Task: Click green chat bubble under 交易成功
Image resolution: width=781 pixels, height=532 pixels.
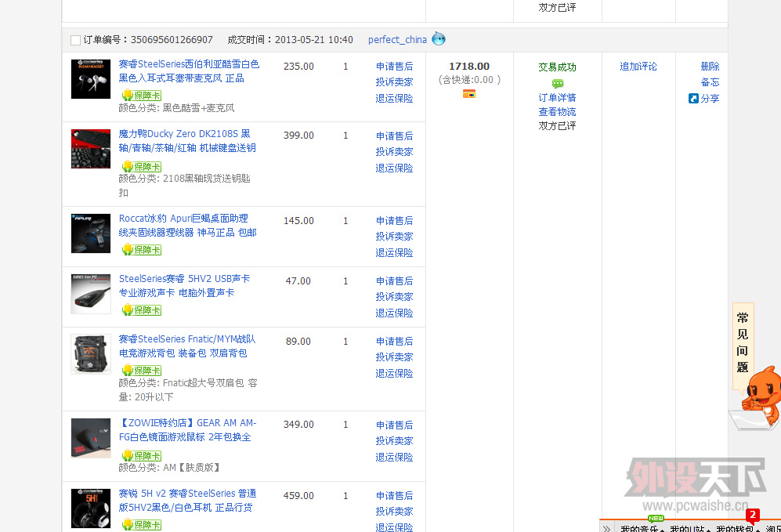Action: point(558,83)
